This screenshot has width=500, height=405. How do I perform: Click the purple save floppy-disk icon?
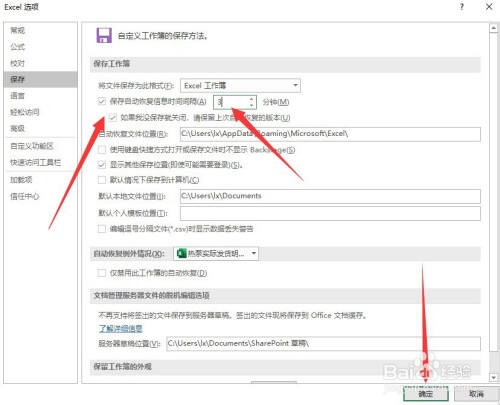(x=104, y=35)
